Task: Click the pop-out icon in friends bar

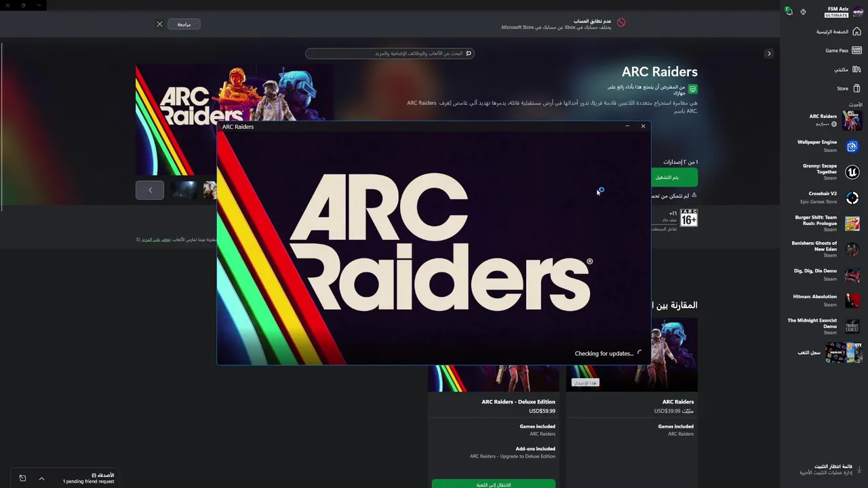Action: tap(22, 479)
